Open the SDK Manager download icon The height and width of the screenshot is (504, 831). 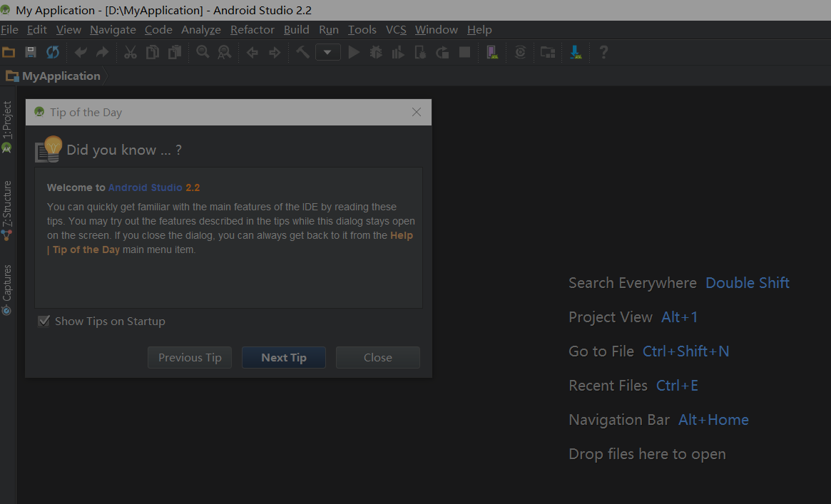(576, 53)
